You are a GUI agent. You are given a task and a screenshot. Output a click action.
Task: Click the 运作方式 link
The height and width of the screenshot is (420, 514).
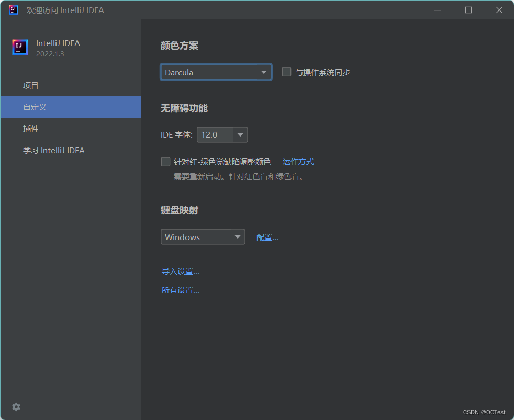click(298, 162)
